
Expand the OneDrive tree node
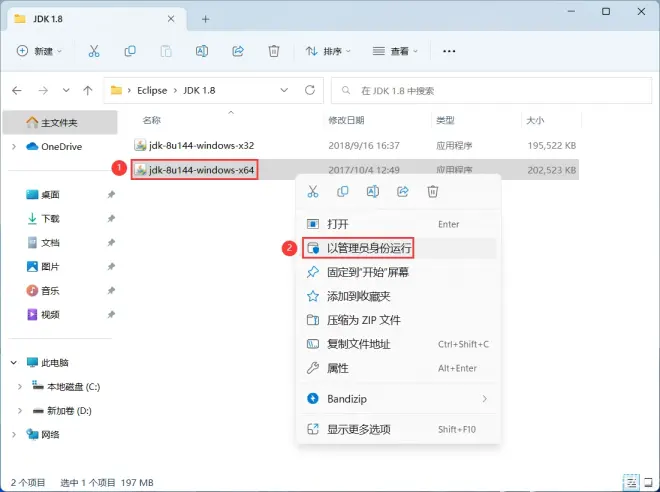point(14,146)
